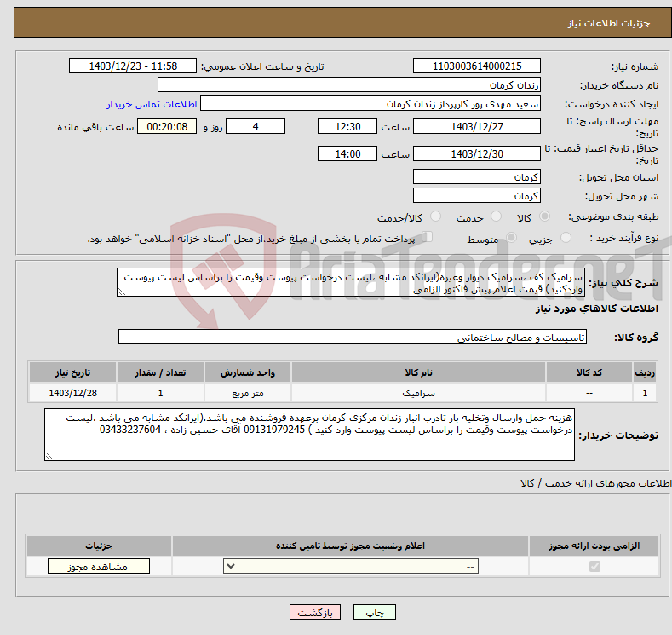The width and height of the screenshot is (672, 635).
Task: Click the اطلاعات مجوزهای ارائه خدمت heading
Action: point(595,483)
